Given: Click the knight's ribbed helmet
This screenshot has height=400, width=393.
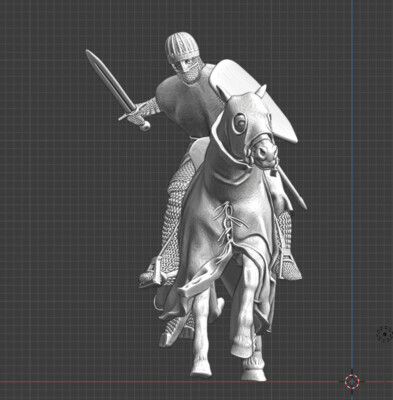Looking at the screenshot, I should (x=181, y=47).
